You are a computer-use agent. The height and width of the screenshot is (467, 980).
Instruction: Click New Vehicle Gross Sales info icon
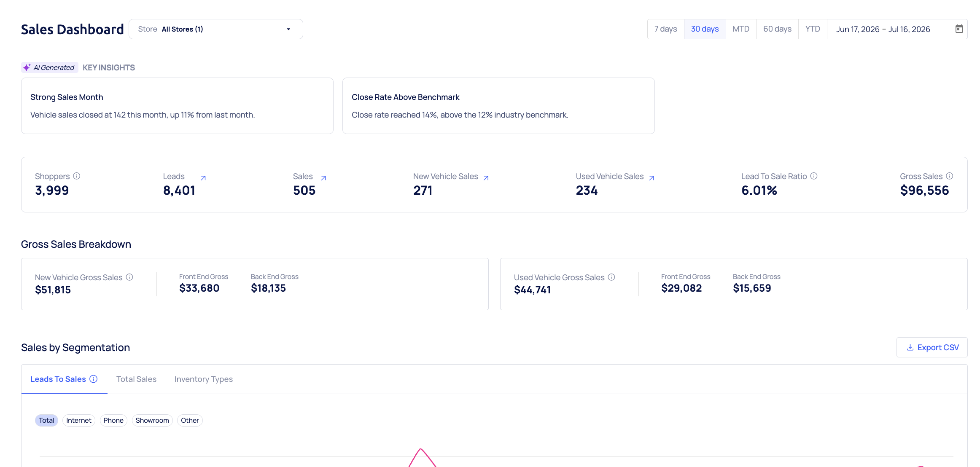coord(129,277)
